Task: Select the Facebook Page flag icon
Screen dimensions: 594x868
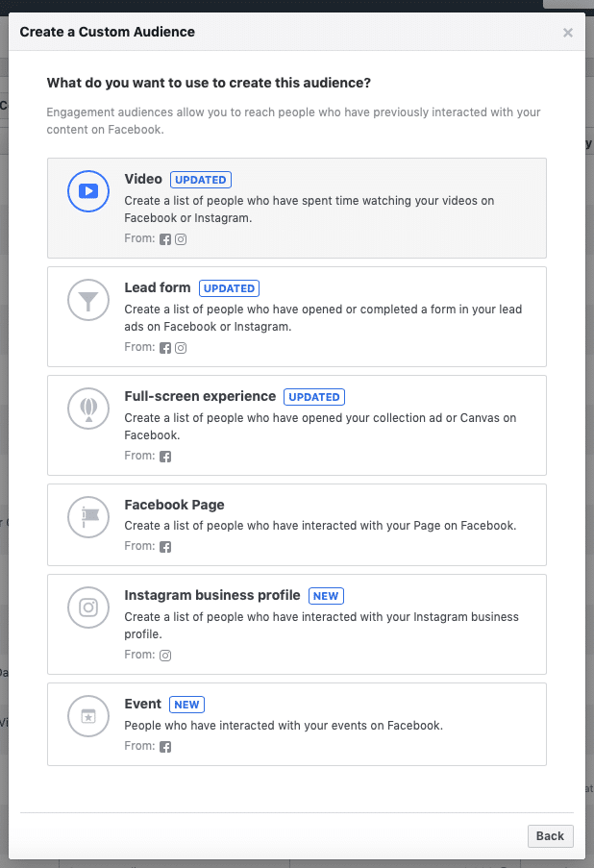Action: [88, 517]
